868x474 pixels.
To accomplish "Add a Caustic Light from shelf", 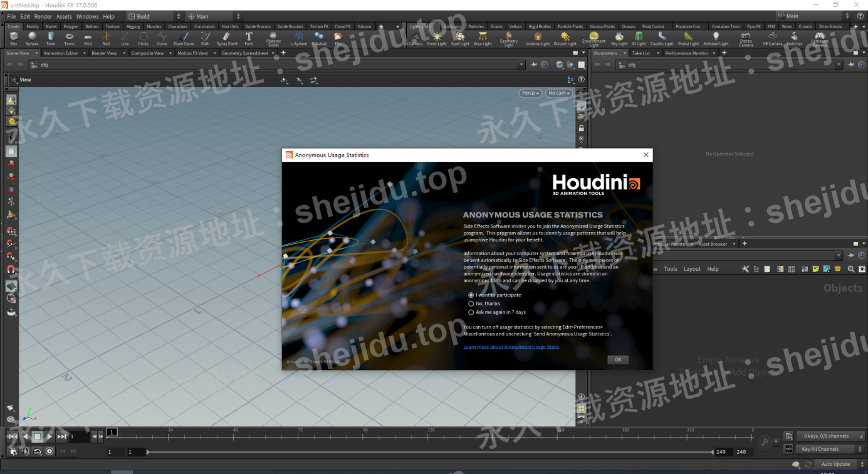I will pyautogui.click(x=662, y=39).
